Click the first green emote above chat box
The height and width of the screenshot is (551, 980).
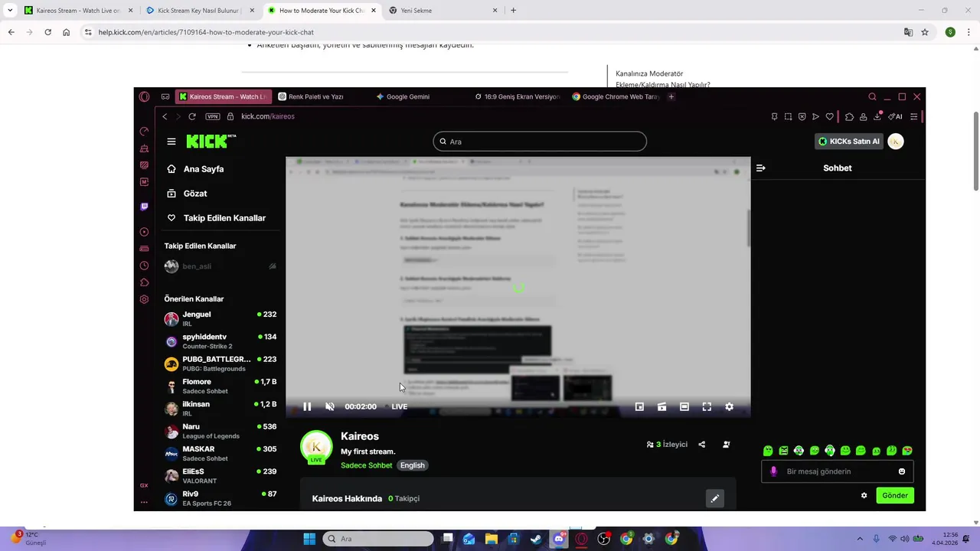[768, 451]
